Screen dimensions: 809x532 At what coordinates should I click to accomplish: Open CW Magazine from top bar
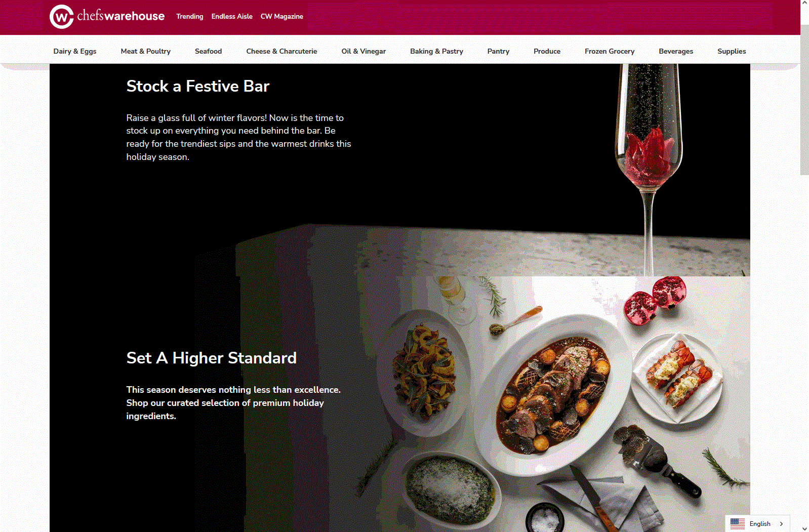[x=281, y=16]
